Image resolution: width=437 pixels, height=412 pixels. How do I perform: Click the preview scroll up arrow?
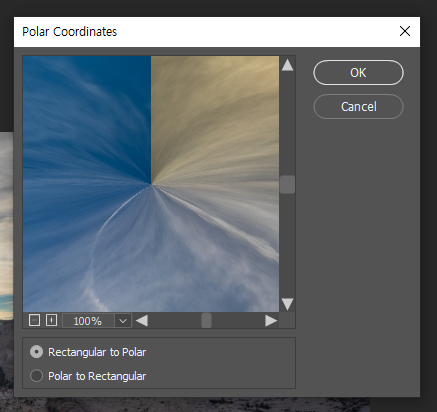(287, 65)
